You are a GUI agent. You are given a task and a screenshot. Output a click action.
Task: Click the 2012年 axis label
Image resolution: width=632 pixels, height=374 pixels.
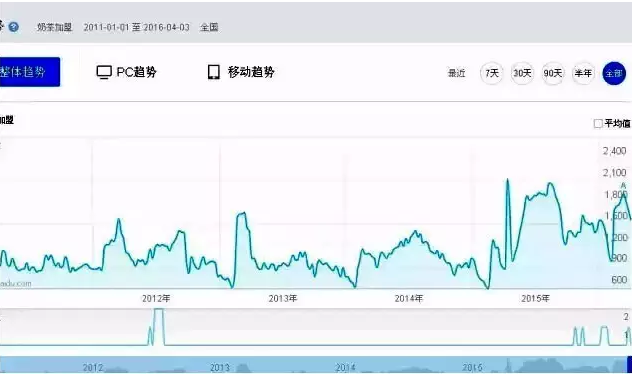coord(156,298)
